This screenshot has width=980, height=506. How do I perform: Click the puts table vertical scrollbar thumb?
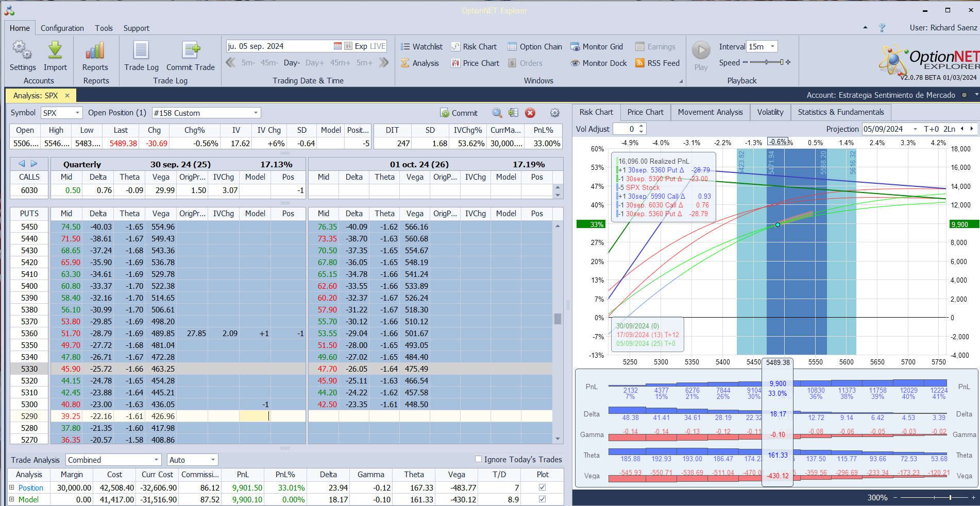(557, 319)
